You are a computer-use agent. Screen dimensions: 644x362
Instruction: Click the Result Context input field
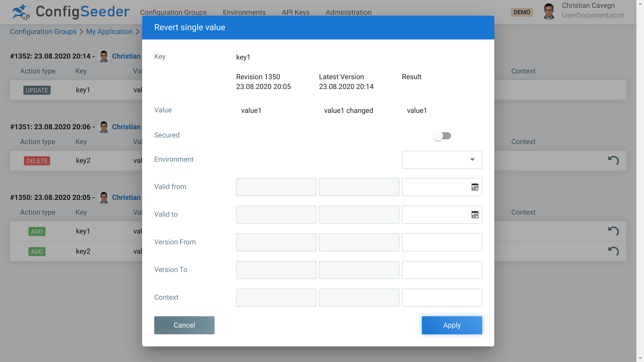click(x=442, y=297)
